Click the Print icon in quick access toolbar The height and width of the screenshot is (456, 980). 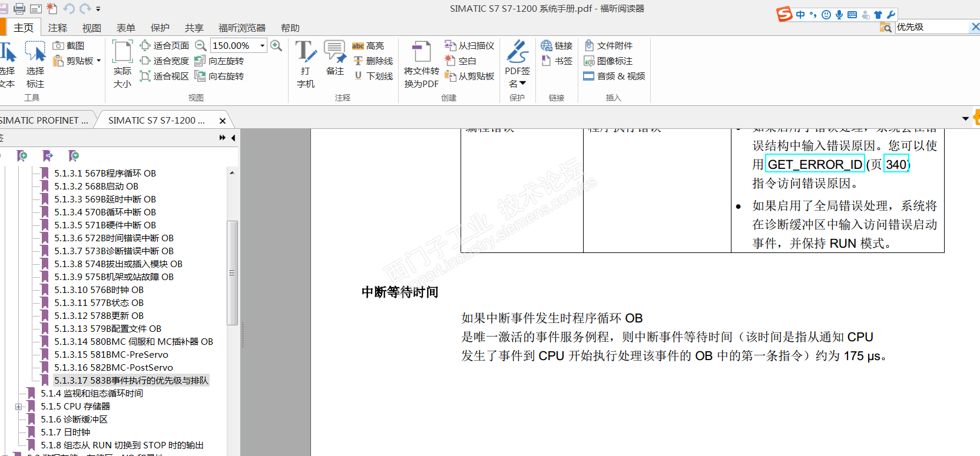[19, 8]
